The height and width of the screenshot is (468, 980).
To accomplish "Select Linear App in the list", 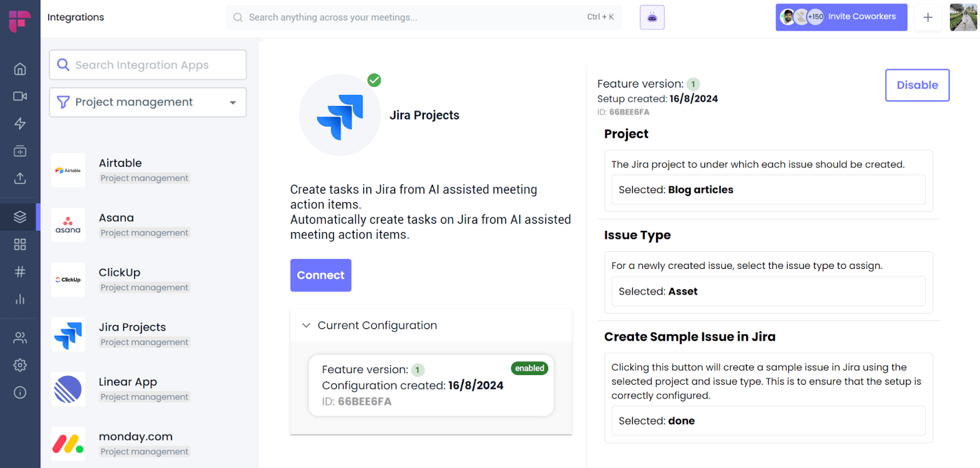I will coord(148,389).
